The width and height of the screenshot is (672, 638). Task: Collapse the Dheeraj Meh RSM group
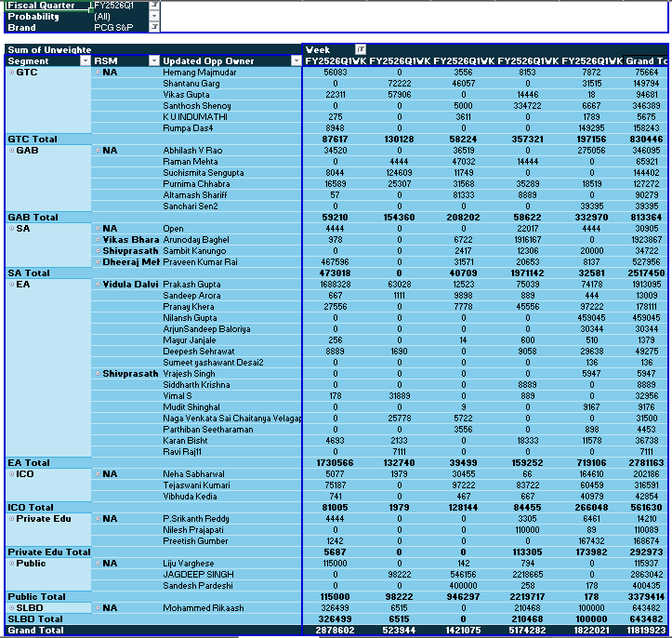[x=99, y=261]
